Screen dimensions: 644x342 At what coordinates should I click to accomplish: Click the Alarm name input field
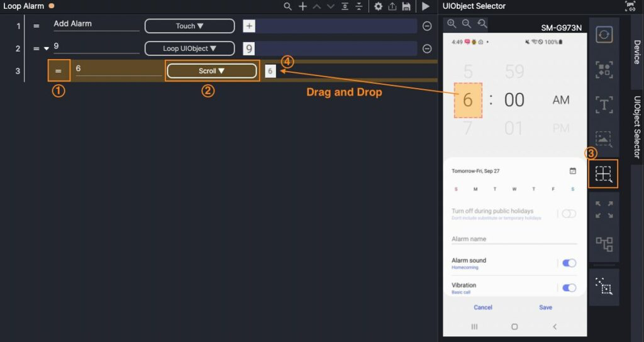click(514, 239)
